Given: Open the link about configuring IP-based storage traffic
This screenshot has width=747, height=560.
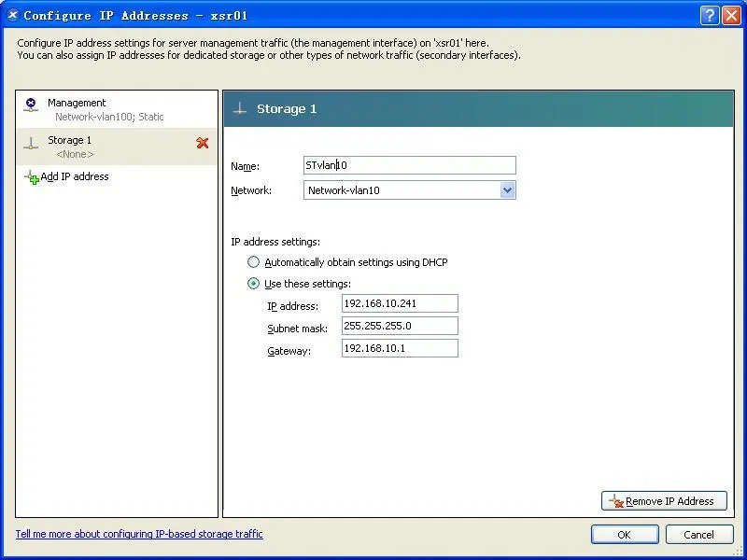Looking at the screenshot, I should [139, 534].
